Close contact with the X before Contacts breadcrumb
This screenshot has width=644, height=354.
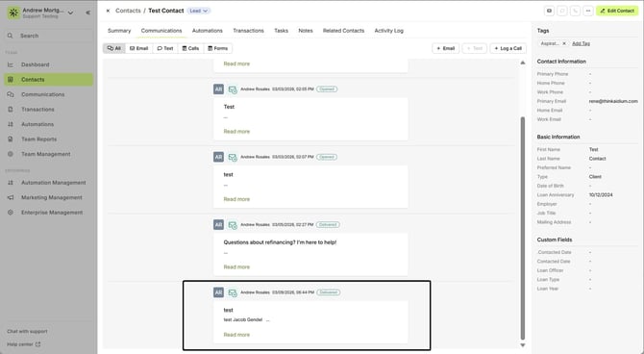click(108, 11)
